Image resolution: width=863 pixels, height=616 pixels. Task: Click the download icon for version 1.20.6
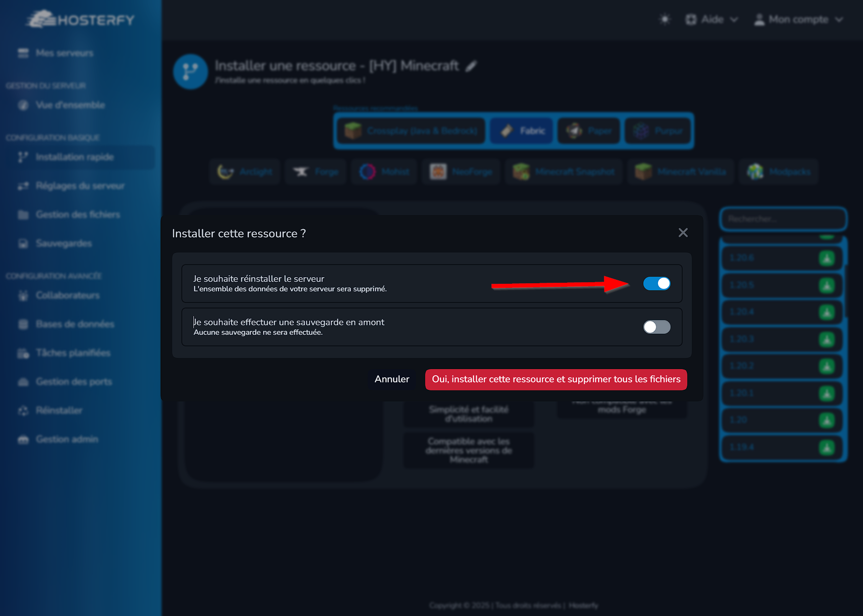coord(827,258)
